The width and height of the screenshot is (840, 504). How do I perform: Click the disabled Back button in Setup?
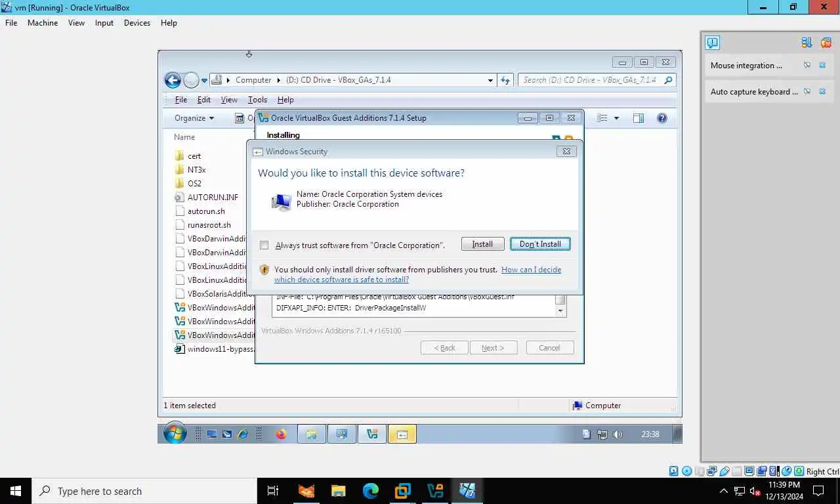pos(444,348)
